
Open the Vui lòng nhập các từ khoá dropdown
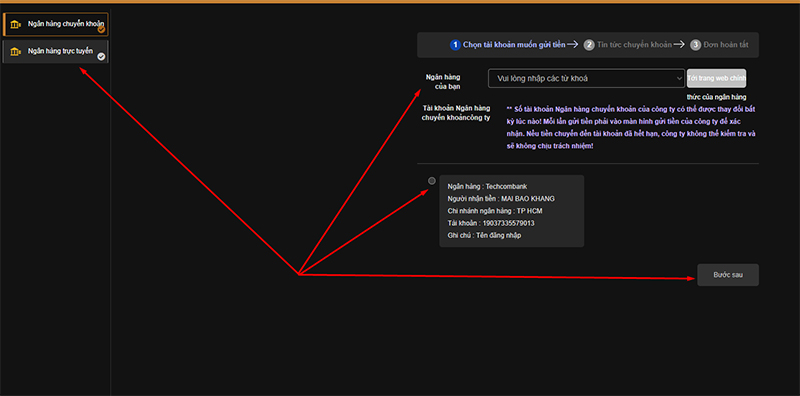pyautogui.click(x=586, y=78)
